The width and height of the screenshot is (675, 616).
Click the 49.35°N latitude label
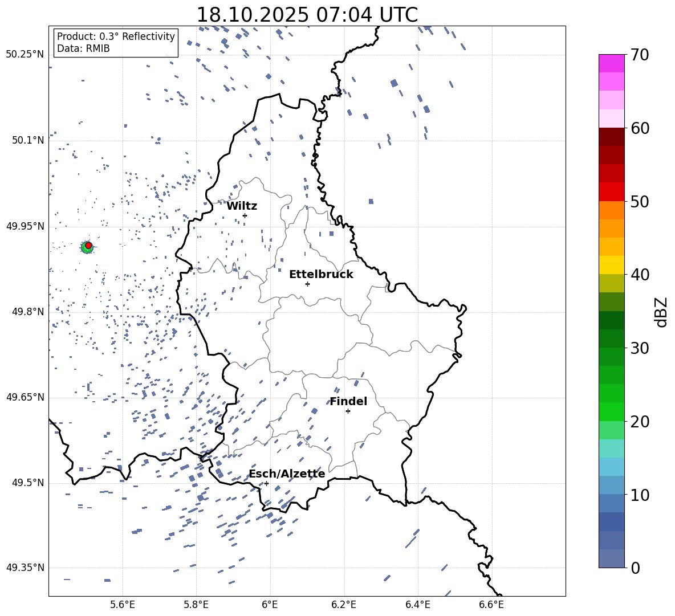[25, 568]
